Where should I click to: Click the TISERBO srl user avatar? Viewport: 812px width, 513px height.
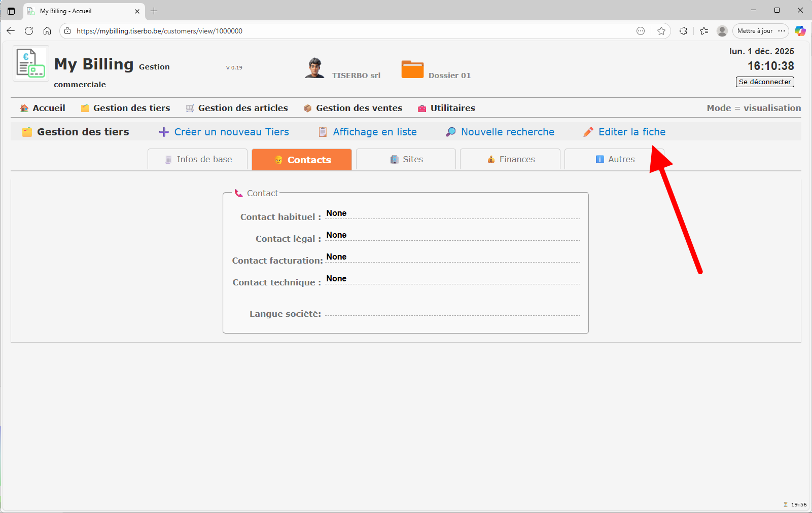(x=314, y=68)
